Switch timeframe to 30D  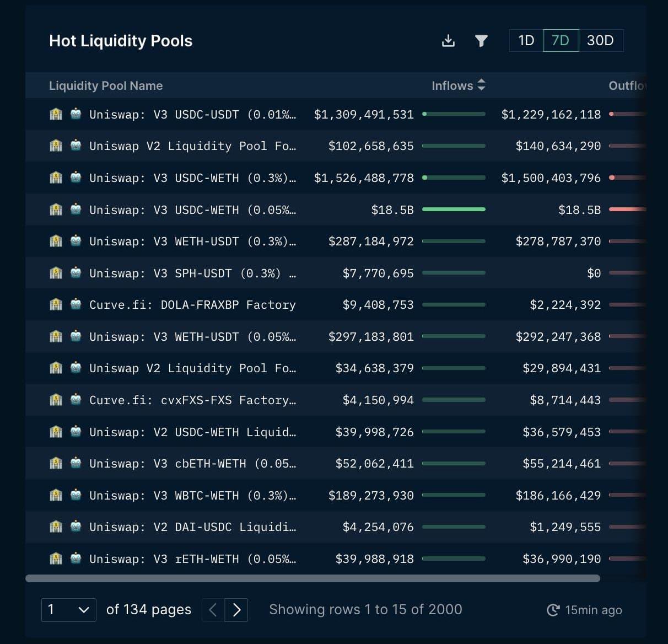(x=600, y=40)
